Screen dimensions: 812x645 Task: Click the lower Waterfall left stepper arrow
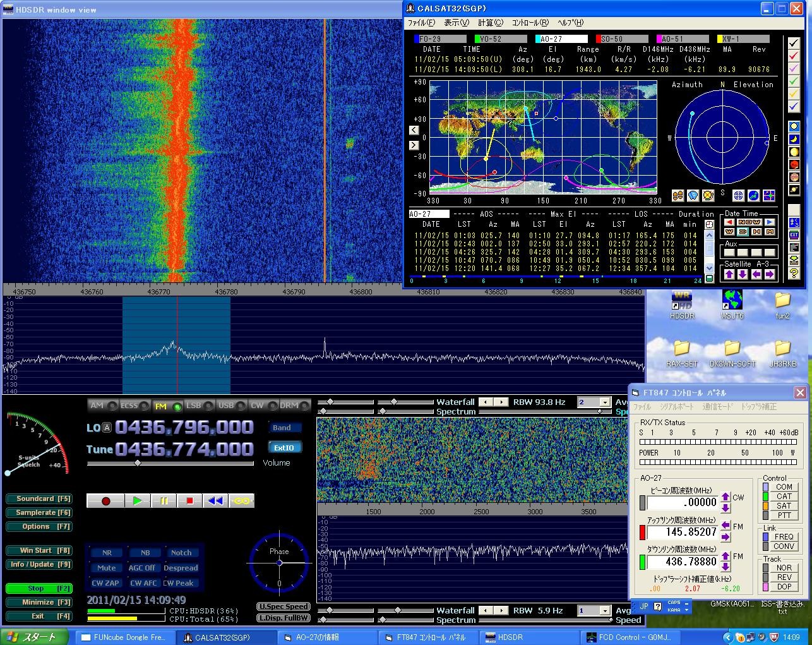pos(486,610)
